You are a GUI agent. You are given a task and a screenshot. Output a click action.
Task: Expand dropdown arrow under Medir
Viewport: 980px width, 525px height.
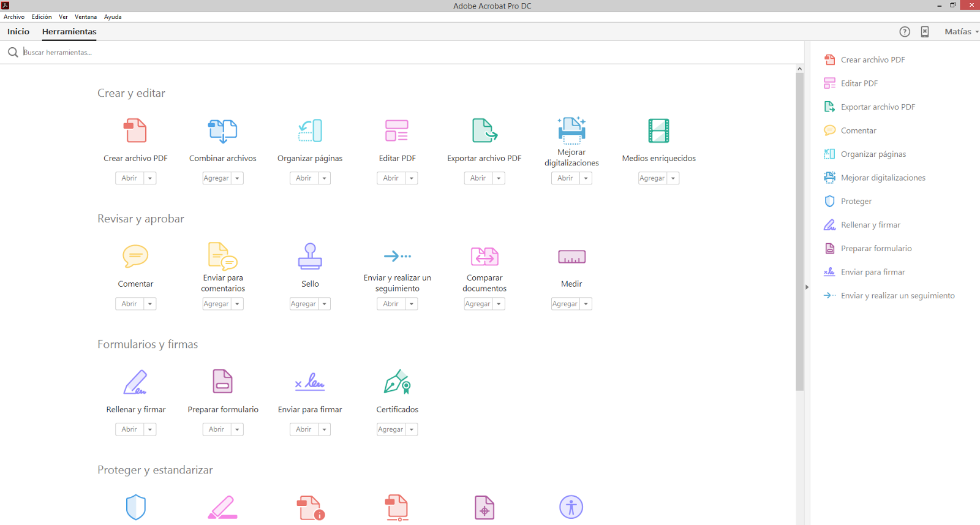tap(586, 304)
